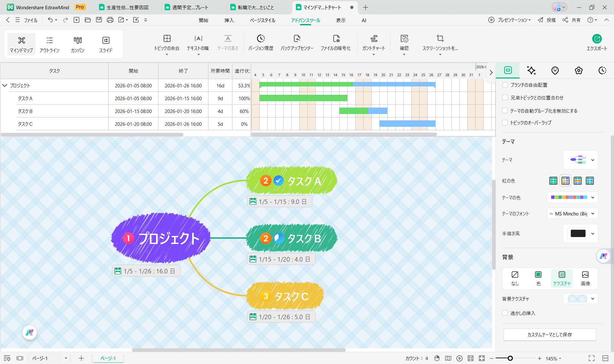Switch to カンバン view
This screenshot has height=364, width=614.
77,44
